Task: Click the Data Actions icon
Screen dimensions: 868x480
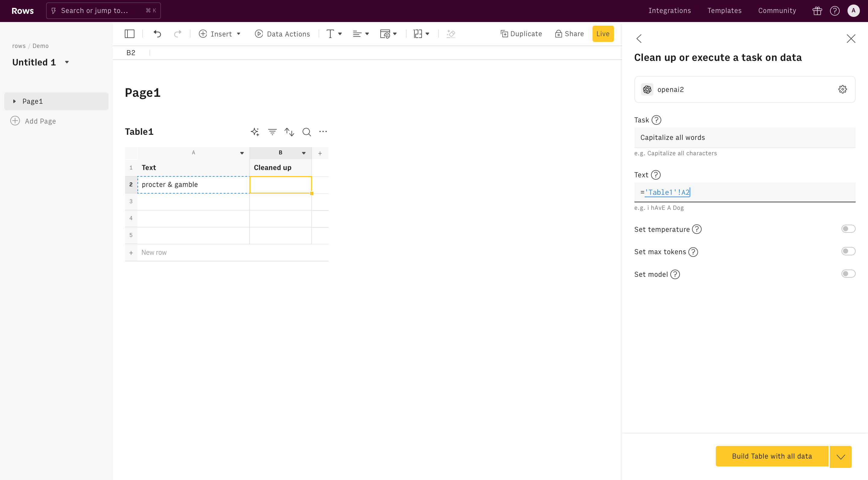Action: point(258,34)
